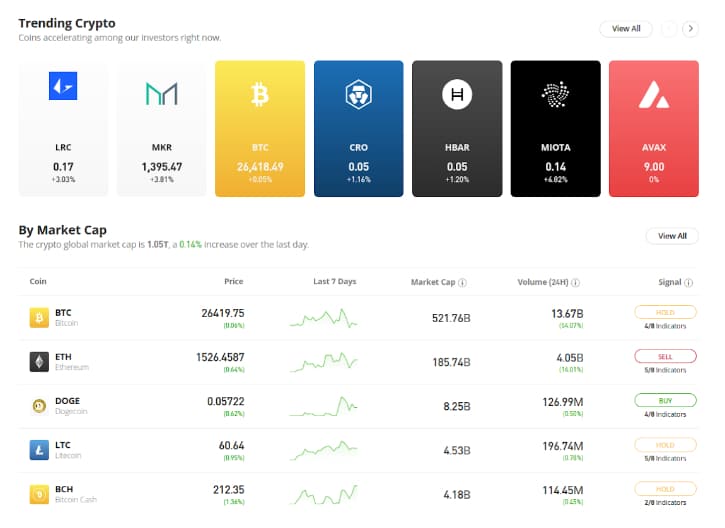Click the 2/8 Indicators text under BCH signal

665,503
